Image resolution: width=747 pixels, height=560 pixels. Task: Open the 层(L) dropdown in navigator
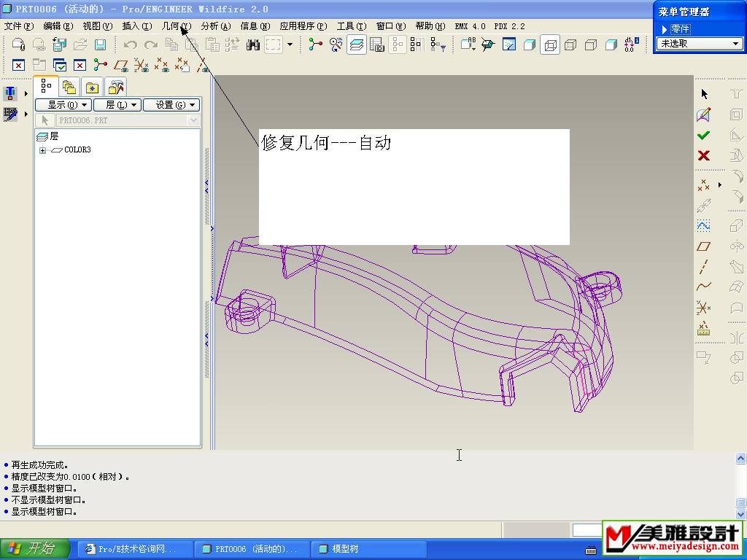pyautogui.click(x=117, y=105)
